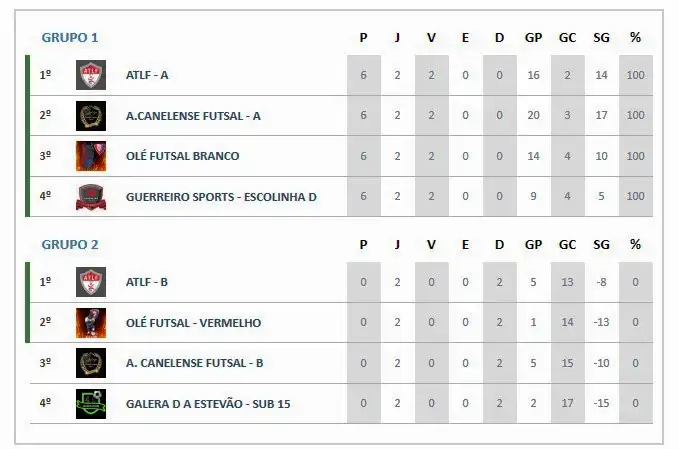Click the ATLF - A team crest icon
Image resolution: width=679 pixels, height=449 pixels.
tap(91, 75)
